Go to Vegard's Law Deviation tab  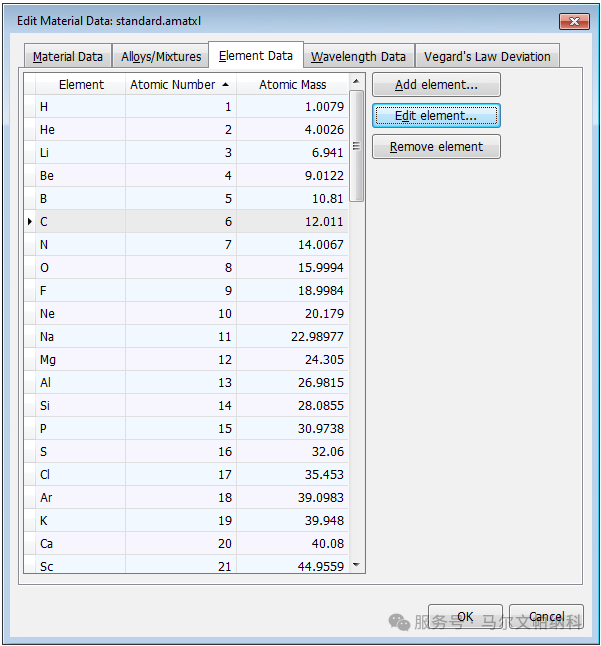[487, 56]
